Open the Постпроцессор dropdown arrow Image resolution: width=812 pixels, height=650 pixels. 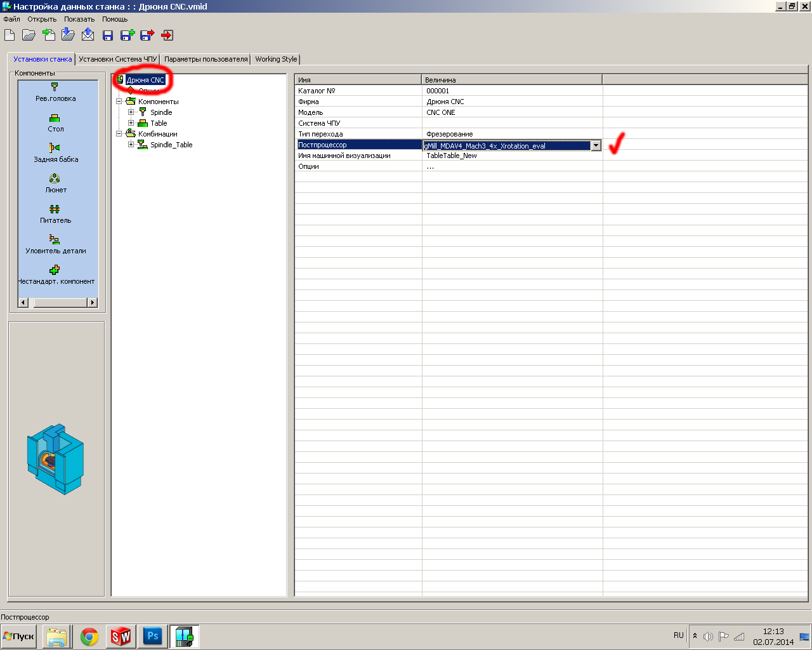(596, 145)
